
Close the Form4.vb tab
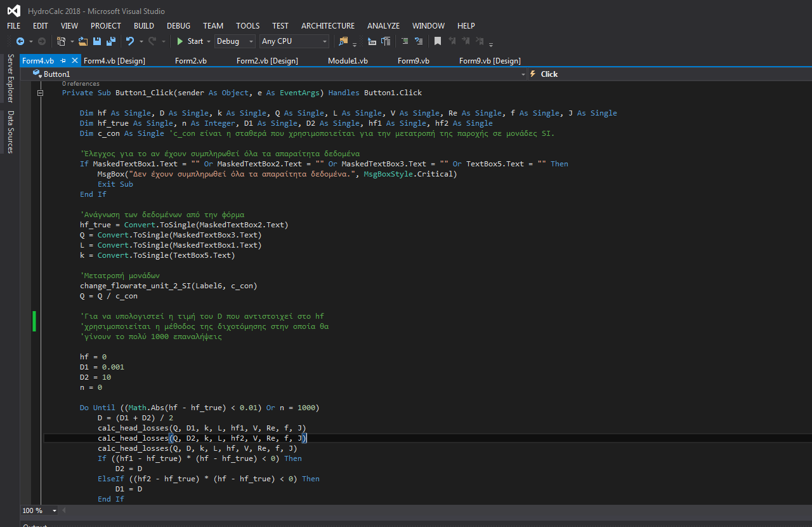pyautogui.click(x=75, y=61)
